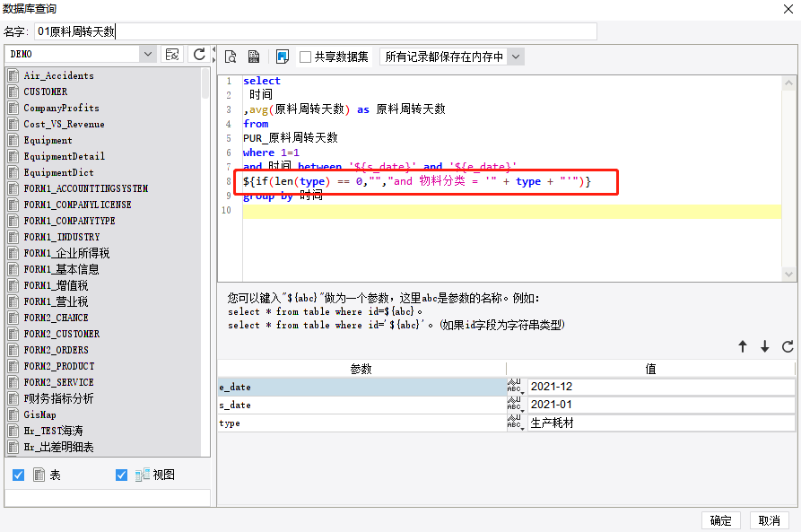Select the FORM2_PRODUCT table
The image size is (801, 532).
coord(58,366)
